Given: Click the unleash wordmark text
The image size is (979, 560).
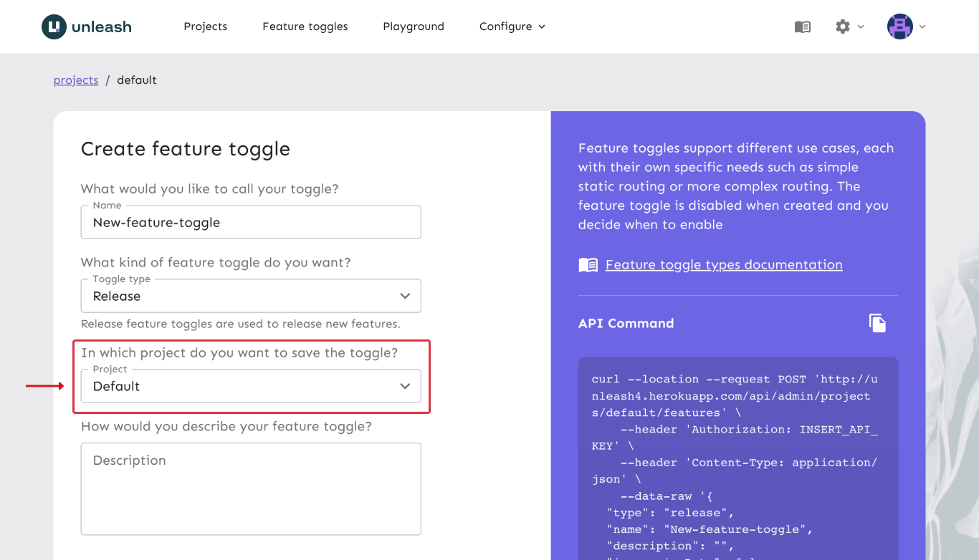Looking at the screenshot, I should click(102, 27).
